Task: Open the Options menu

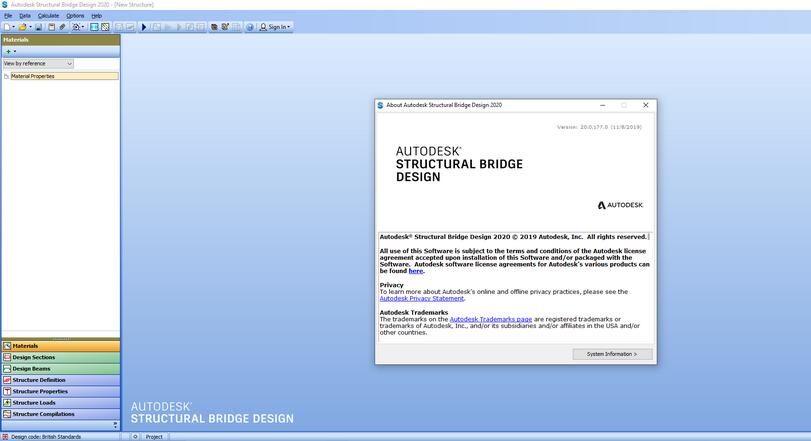Action: click(x=75, y=16)
